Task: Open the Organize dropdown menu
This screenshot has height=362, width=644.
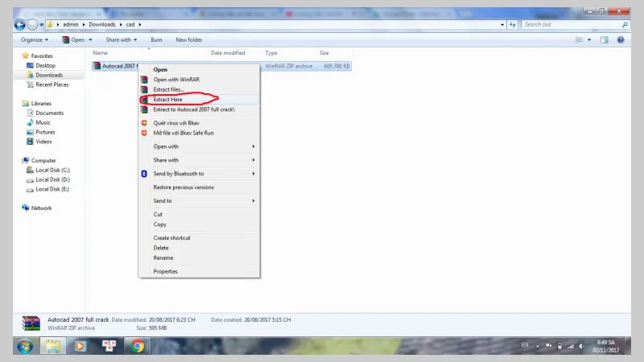Action: coord(34,39)
